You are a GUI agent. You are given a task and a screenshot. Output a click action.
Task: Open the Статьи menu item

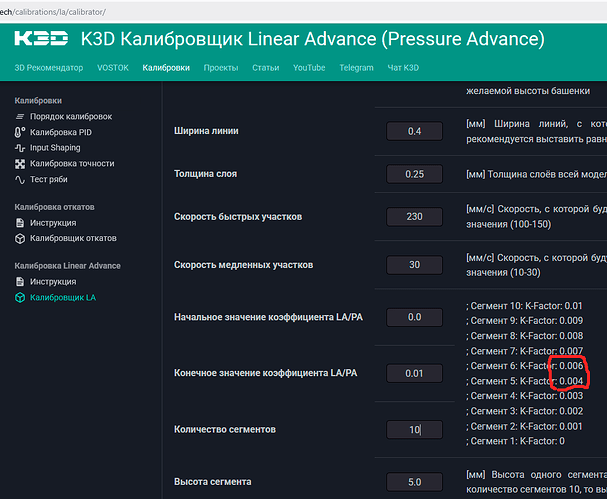(x=266, y=68)
